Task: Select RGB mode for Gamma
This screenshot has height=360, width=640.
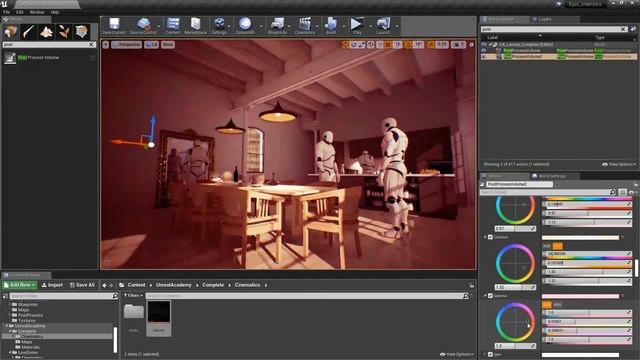Action: tap(547, 305)
